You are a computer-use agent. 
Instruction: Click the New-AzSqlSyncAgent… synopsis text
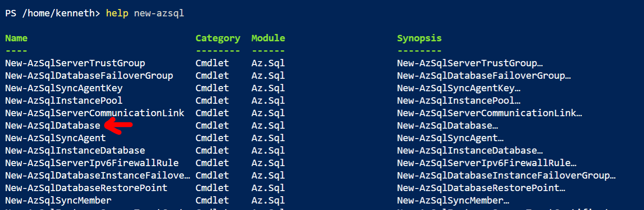[x=450, y=138]
